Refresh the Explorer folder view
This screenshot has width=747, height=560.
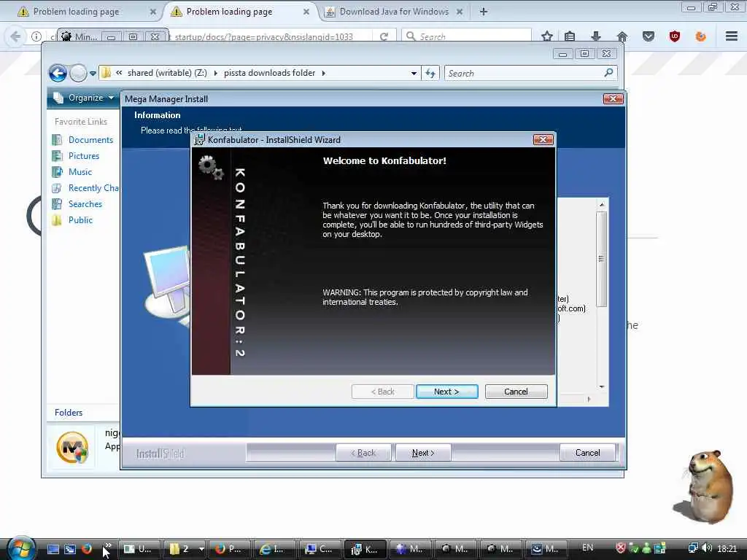coord(430,74)
